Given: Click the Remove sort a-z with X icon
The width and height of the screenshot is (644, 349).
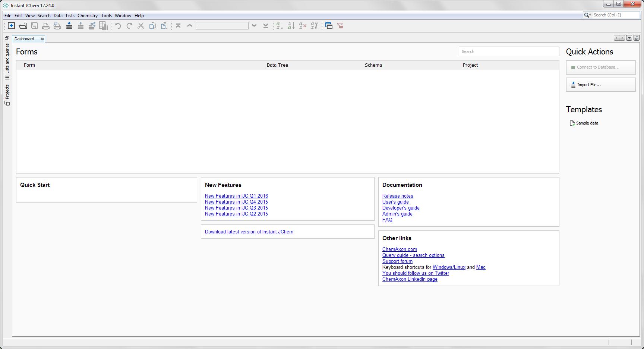Looking at the screenshot, I should click(303, 26).
